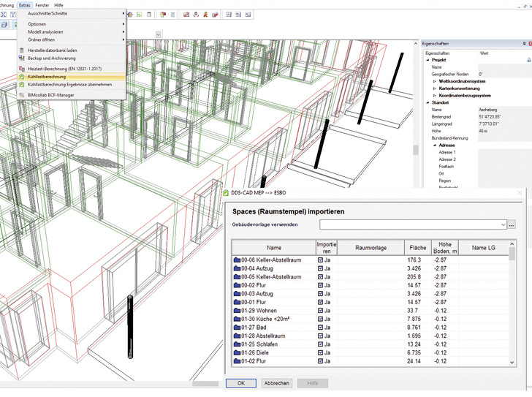Click the spaces list vertical scrollbar
This screenshot has height=397, width=532.
512,307
